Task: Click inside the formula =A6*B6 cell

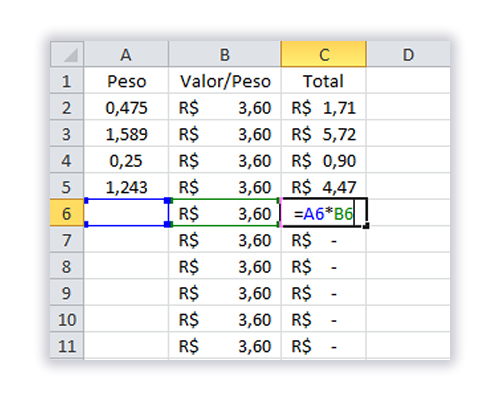Action: (x=324, y=213)
